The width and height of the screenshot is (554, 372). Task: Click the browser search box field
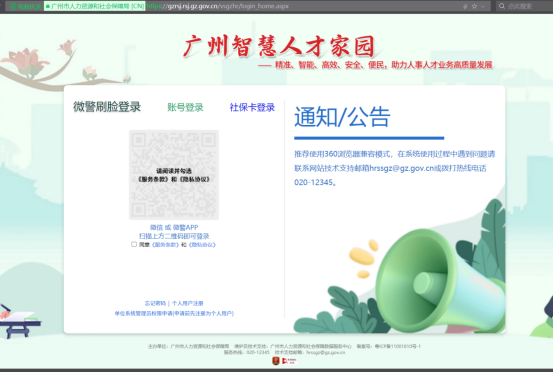pyautogui.click(x=525, y=6)
